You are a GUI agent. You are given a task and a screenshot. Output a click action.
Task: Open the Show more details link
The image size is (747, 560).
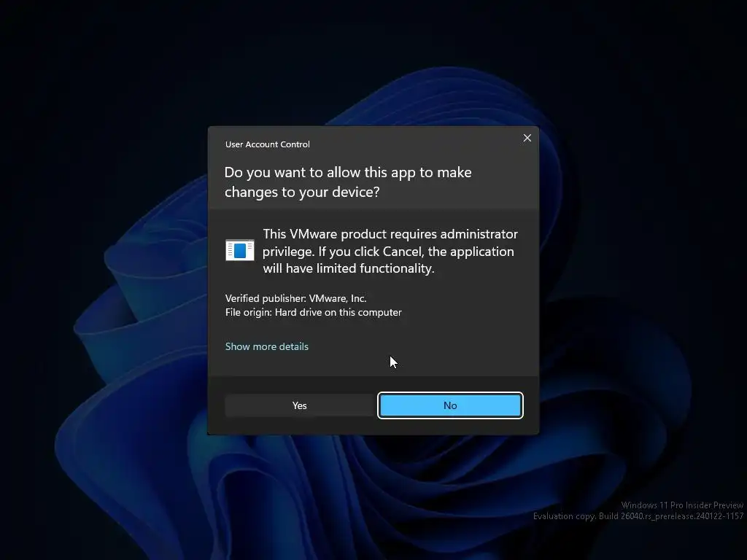click(x=267, y=346)
